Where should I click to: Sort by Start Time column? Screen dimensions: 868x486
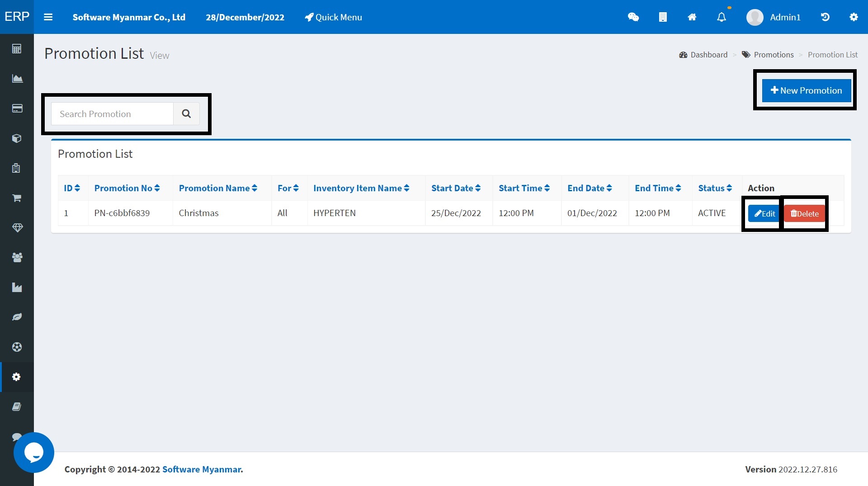click(524, 188)
